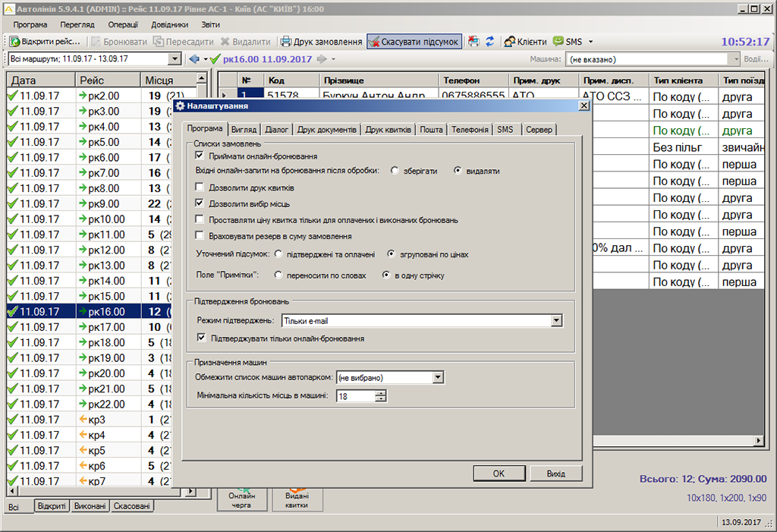The image size is (777, 532).
Task: Open the Звіти menu
Action: click(211, 24)
